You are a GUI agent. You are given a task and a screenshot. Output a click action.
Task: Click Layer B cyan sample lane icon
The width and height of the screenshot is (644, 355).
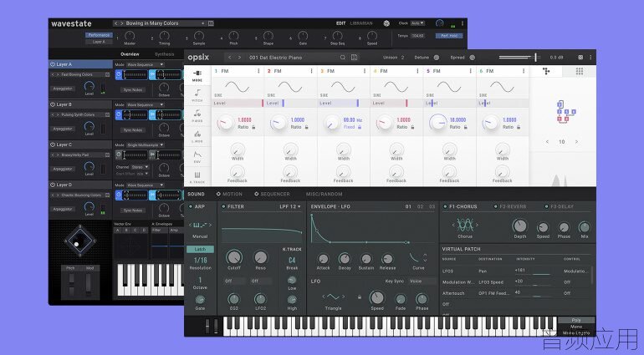(152, 115)
